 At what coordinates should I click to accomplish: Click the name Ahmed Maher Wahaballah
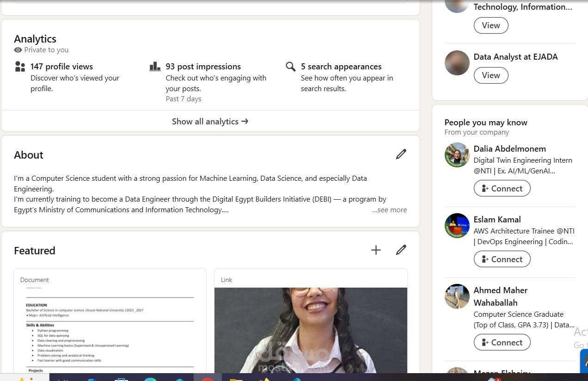click(x=501, y=296)
